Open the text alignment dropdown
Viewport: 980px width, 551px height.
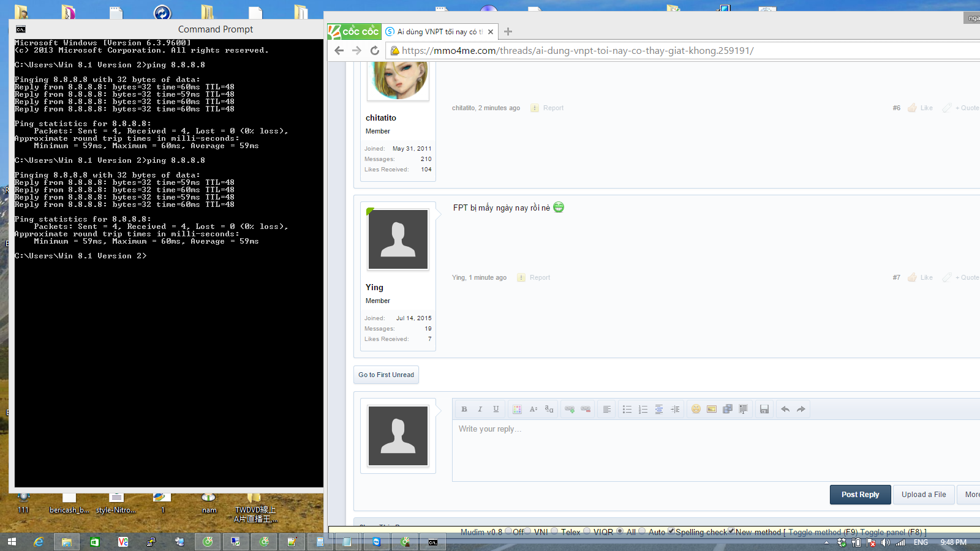click(x=606, y=409)
